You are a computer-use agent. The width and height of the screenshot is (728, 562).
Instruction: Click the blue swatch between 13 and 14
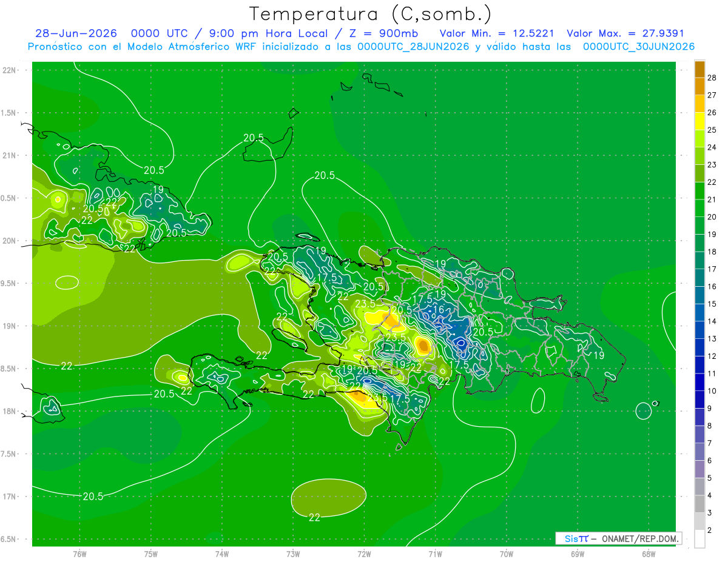pos(699,330)
